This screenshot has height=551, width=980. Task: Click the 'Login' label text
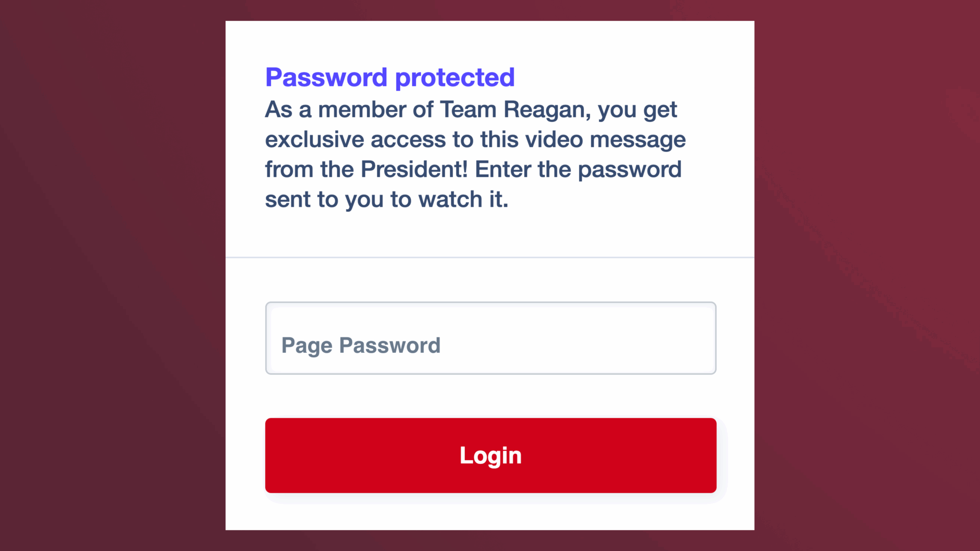490,455
